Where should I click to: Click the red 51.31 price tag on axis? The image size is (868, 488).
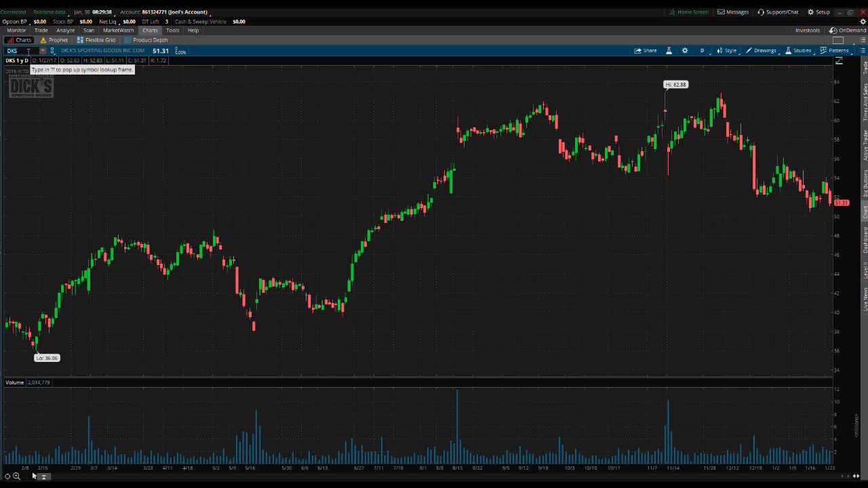pos(841,203)
